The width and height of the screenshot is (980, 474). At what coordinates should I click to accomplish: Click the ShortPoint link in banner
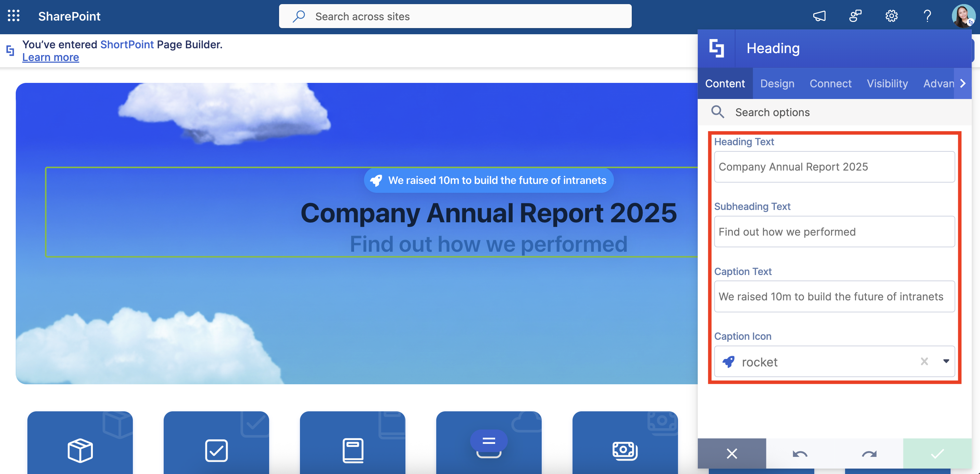[127, 45]
